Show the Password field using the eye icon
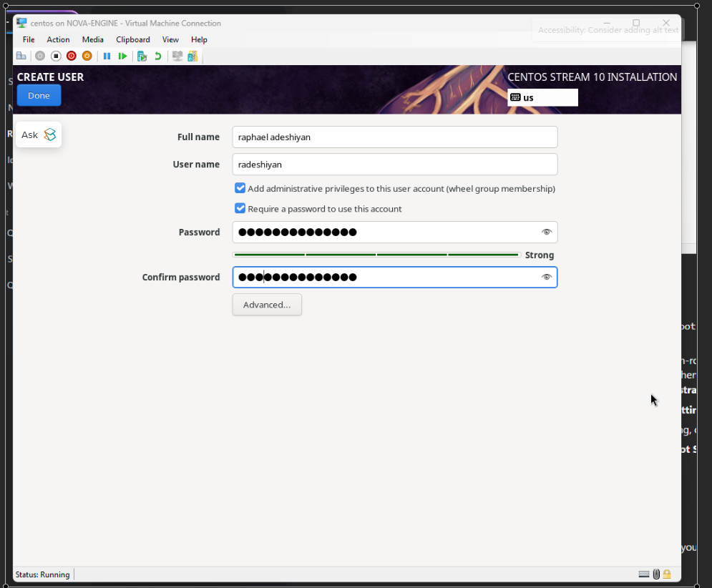Viewport: 712px width, 588px height. (x=547, y=232)
